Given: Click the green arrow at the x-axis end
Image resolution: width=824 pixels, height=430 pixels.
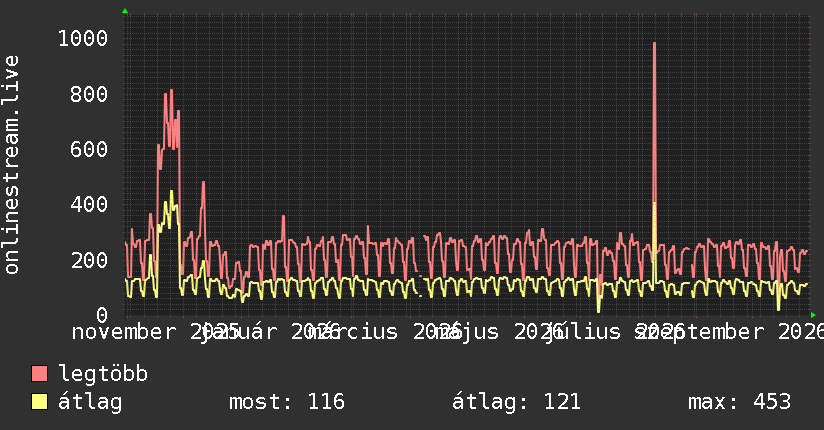Looking at the screenshot, I should coord(813,315).
